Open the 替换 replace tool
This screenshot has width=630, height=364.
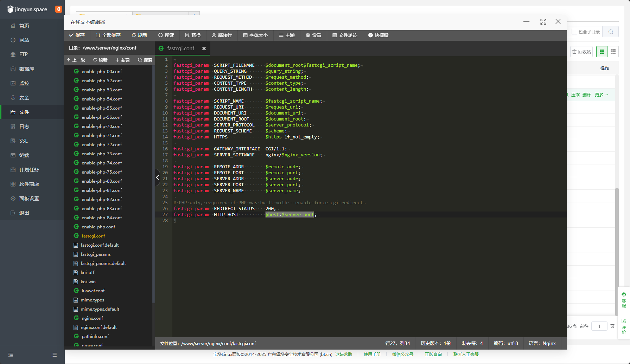pos(193,35)
